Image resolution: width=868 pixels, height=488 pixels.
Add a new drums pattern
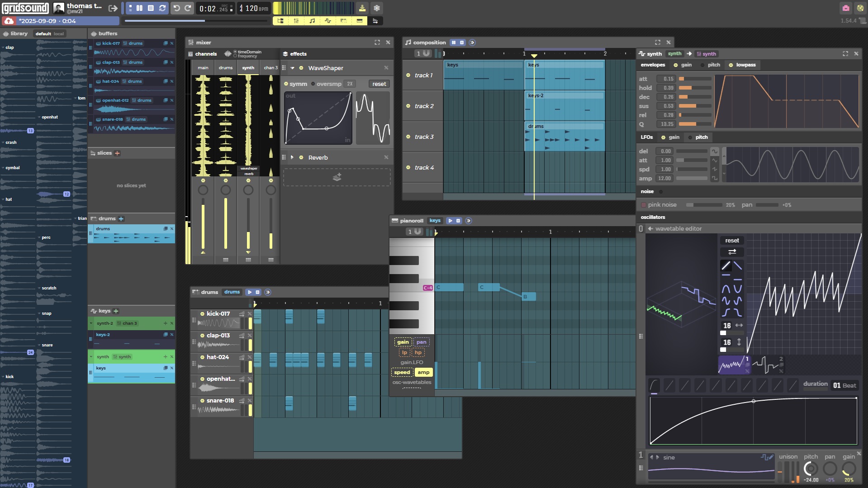point(121,219)
